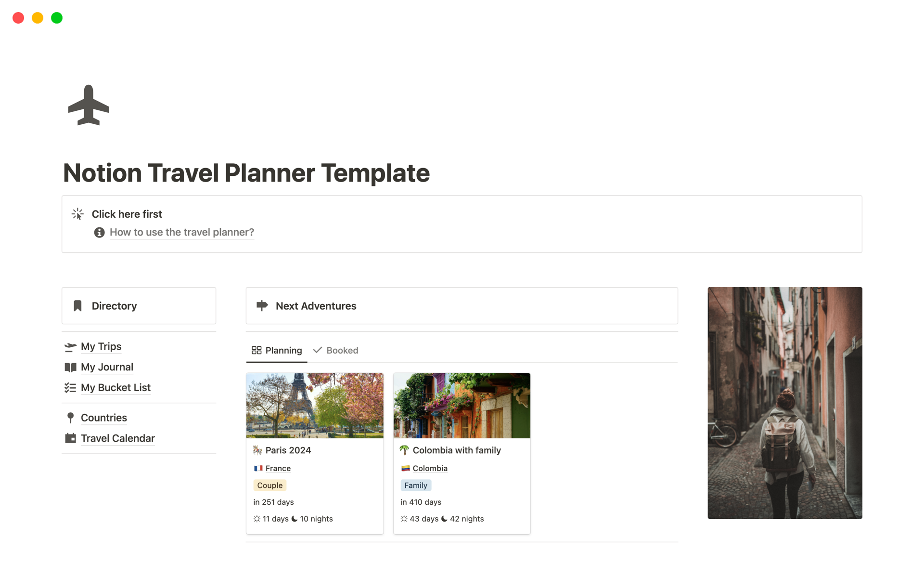Click the Next Adventures signpost icon
This screenshot has height=578, width=924.
point(262,305)
